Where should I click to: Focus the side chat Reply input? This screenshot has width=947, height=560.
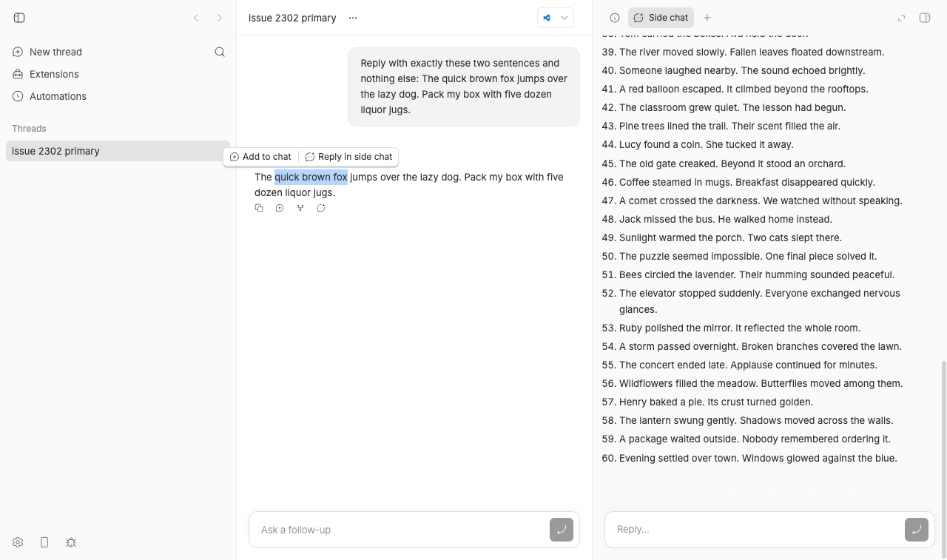coord(755,529)
